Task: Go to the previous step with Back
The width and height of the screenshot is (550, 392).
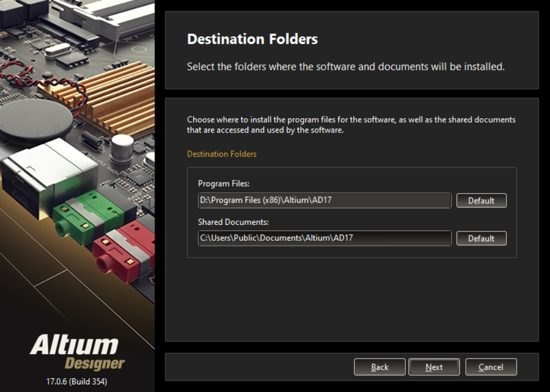Action: click(380, 367)
